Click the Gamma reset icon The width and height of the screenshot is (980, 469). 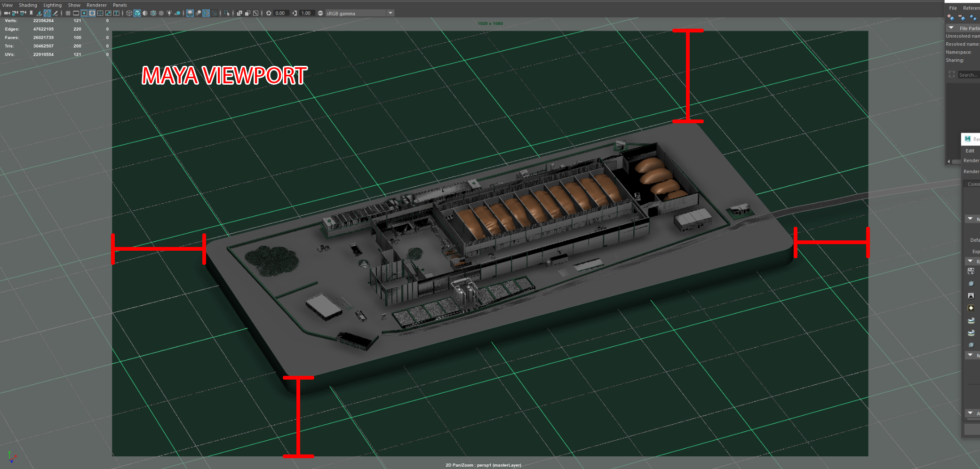point(295,13)
